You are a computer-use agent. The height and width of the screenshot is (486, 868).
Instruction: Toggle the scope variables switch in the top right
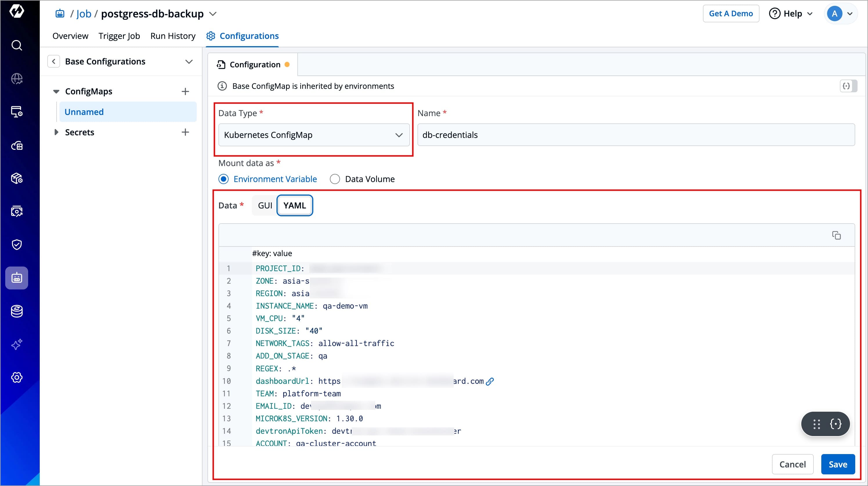[x=848, y=86]
